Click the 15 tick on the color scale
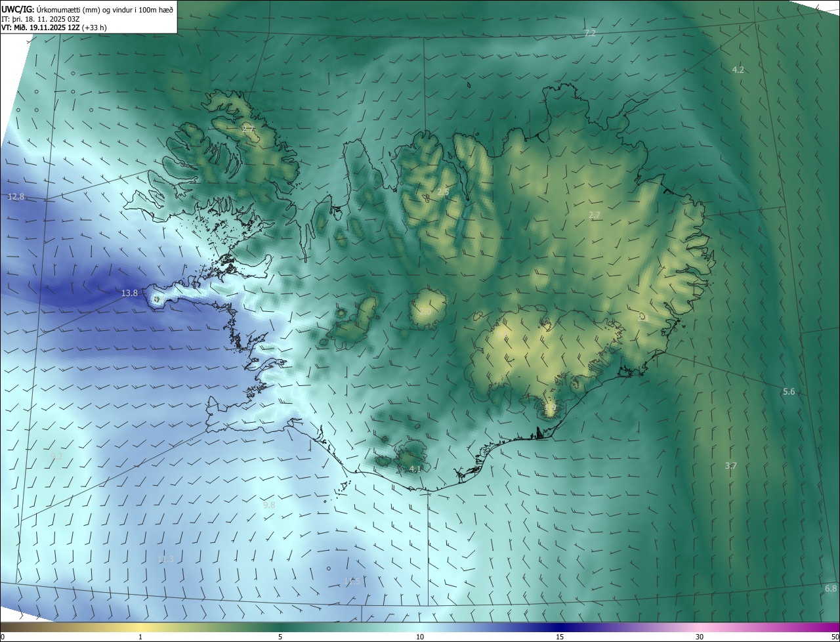The width and height of the screenshot is (840, 642). pyautogui.click(x=560, y=637)
